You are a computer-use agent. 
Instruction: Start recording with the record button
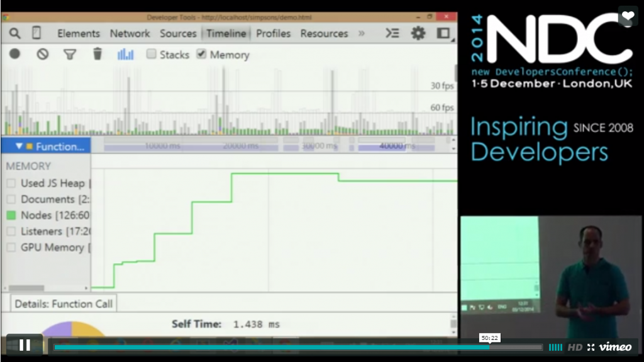tap(14, 55)
